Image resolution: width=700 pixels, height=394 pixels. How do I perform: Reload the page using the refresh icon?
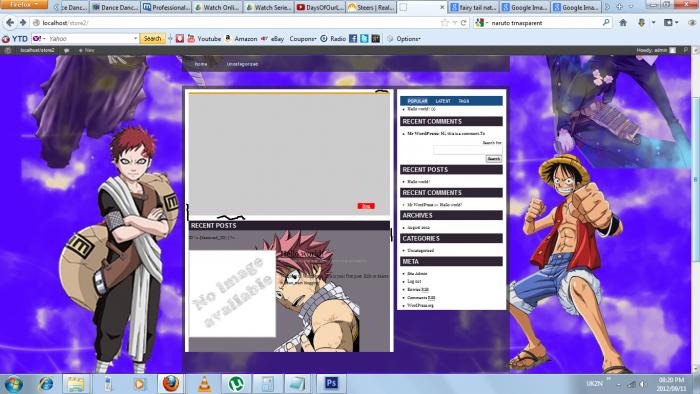pyautogui.click(x=463, y=23)
